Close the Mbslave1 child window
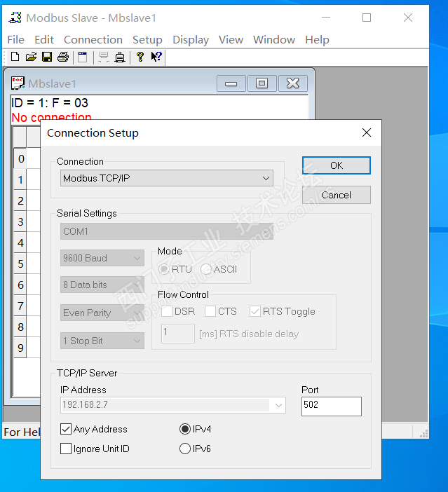448x492 pixels. (x=292, y=83)
